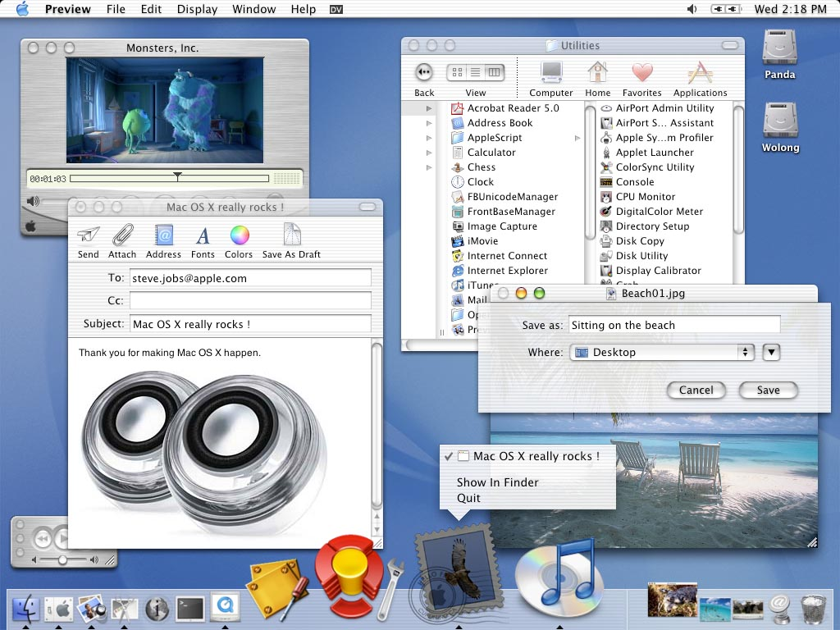Switch Finder to icon view
840x630 pixels.
tap(458, 72)
